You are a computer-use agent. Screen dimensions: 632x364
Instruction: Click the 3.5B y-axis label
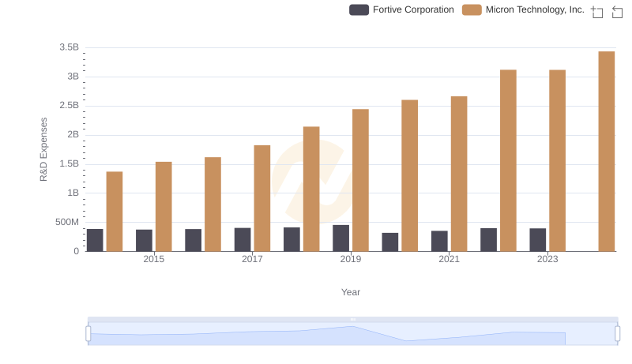69,47
